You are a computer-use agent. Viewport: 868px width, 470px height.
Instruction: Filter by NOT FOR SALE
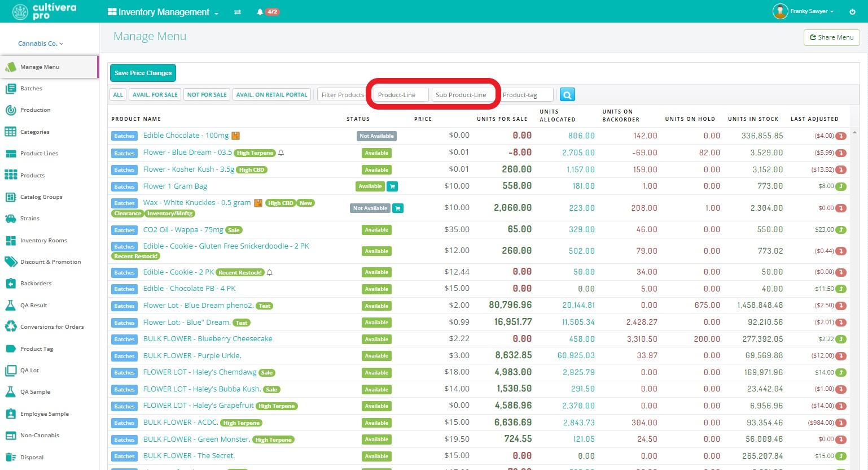click(x=207, y=95)
